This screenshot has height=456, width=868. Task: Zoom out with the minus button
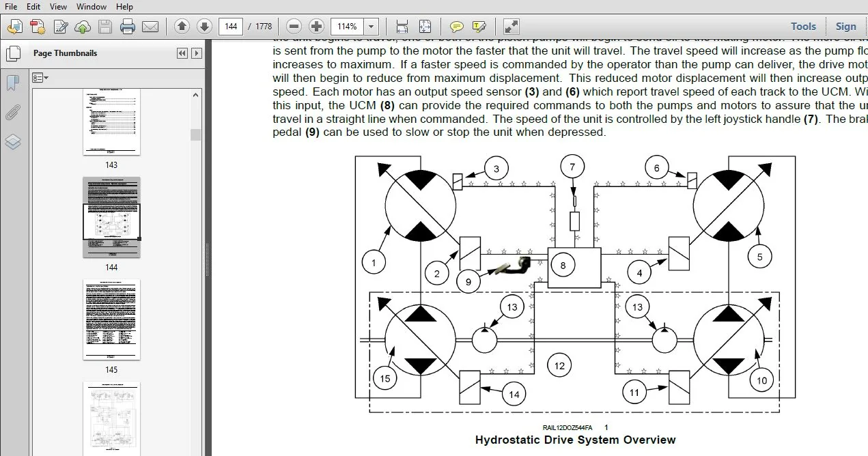[x=294, y=27]
